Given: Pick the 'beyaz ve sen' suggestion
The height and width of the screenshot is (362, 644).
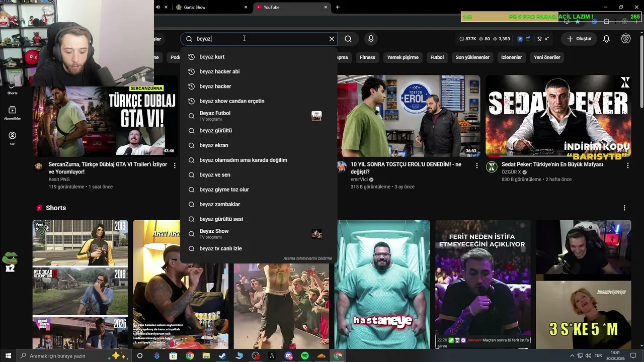Looking at the screenshot, I should point(259,175).
